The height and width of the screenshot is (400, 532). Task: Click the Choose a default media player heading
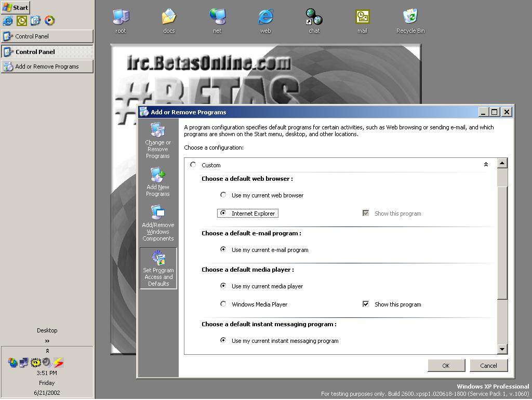click(x=248, y=270)
